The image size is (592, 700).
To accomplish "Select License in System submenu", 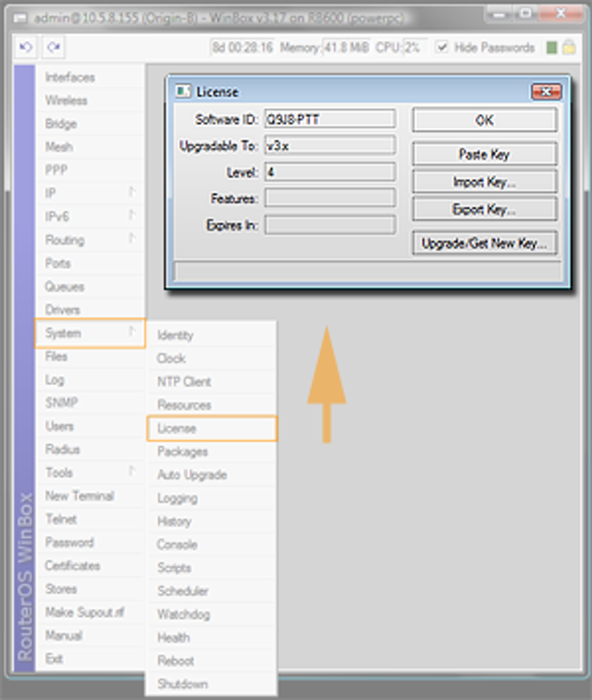I will 212,428.
